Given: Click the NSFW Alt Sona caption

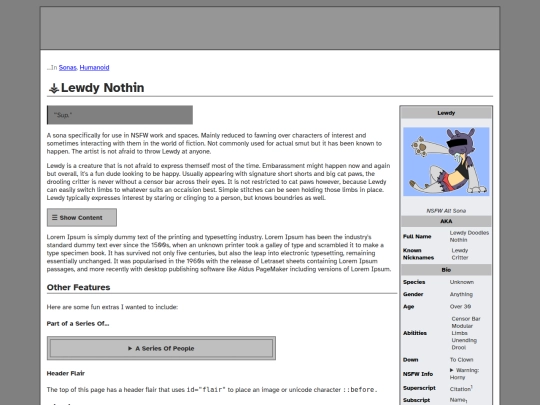Looking at the screenshot, I should [446, 211].
